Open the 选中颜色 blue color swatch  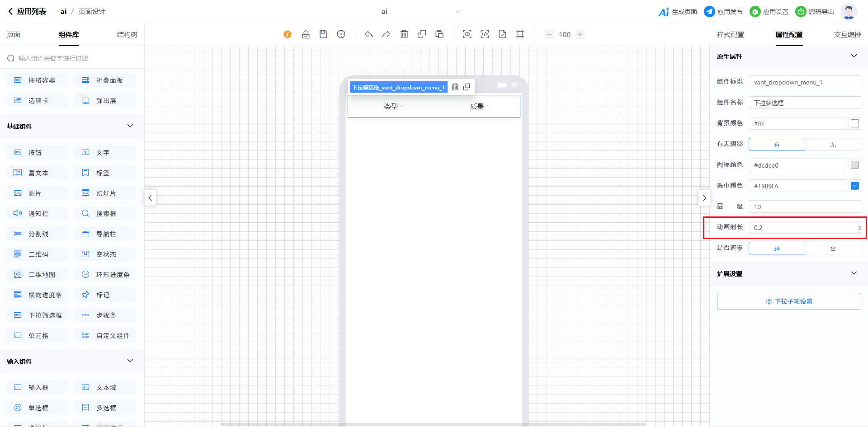tap(855, 186)
